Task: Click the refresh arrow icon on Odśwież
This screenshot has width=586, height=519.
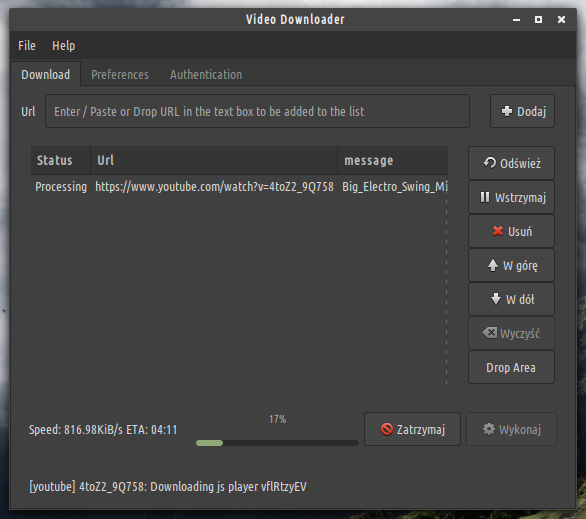Action: click(490, 163)
